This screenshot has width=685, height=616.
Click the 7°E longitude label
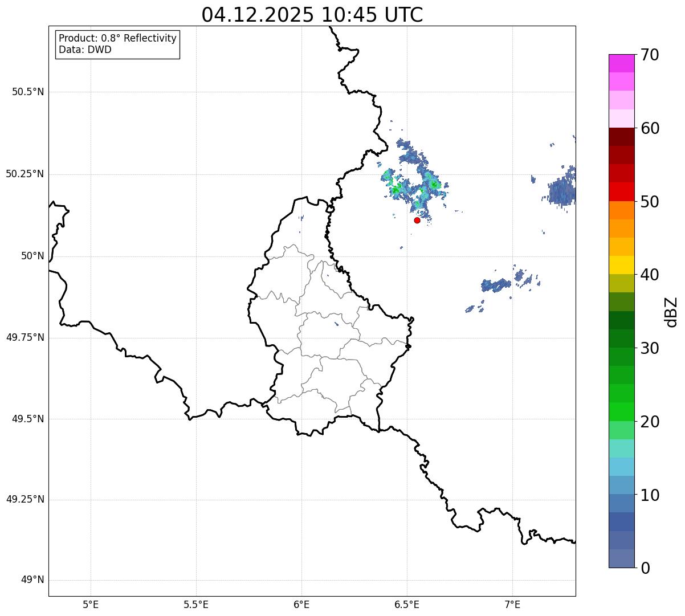(x=512, y=604)
